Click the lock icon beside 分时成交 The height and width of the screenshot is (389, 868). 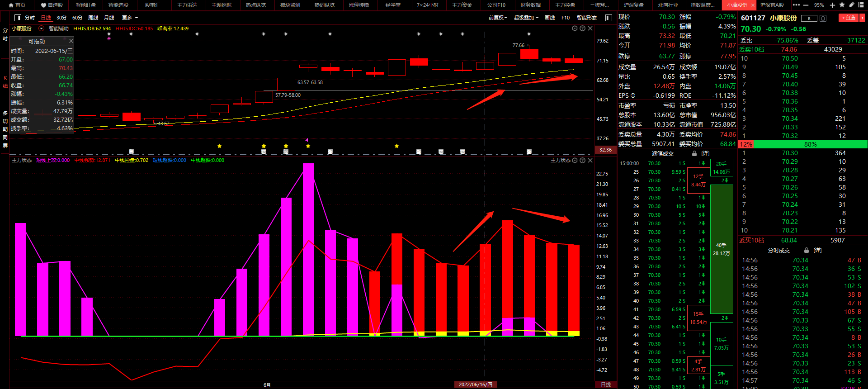807,250
